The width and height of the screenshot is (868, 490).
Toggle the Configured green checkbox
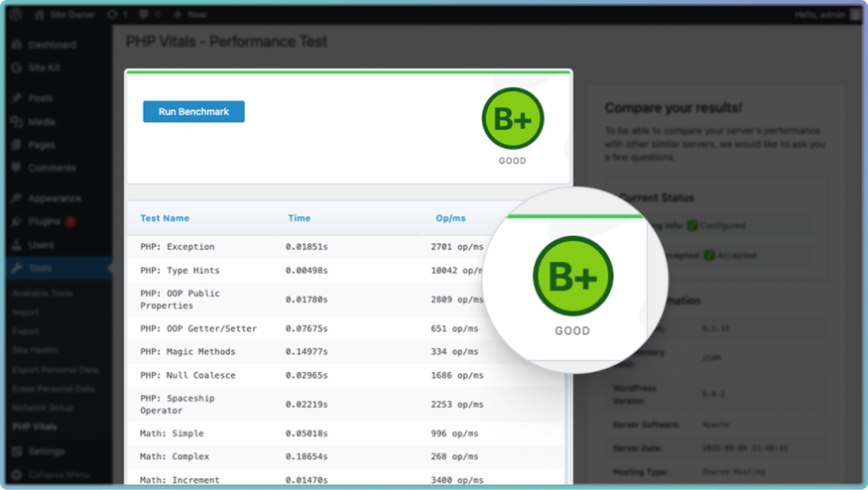[692, 226]
